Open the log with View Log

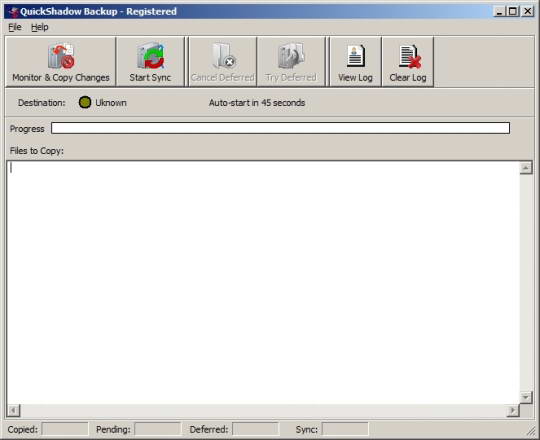click(355, 62)
